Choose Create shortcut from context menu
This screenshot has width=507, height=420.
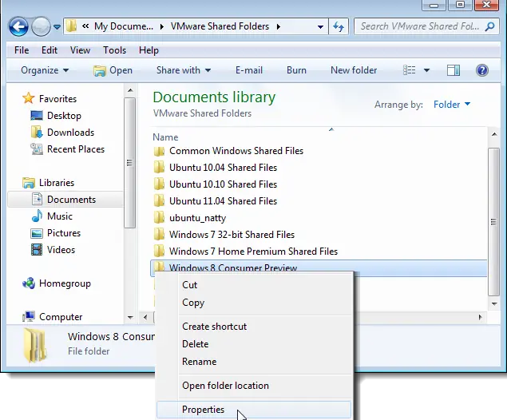pos(255,327)
